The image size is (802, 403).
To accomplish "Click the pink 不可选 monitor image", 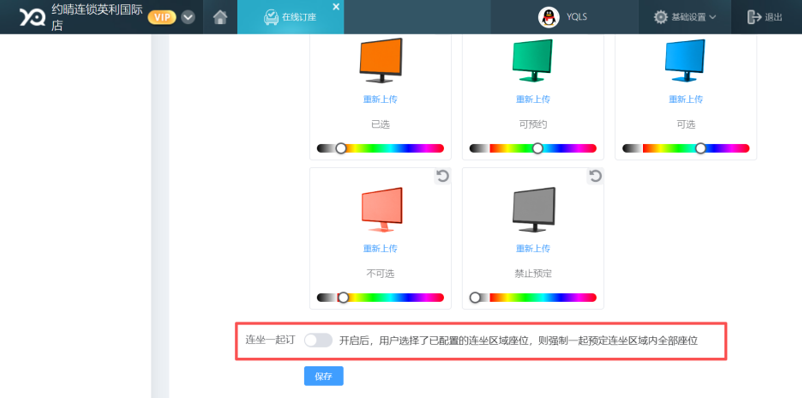I will [x=382, y=210].
